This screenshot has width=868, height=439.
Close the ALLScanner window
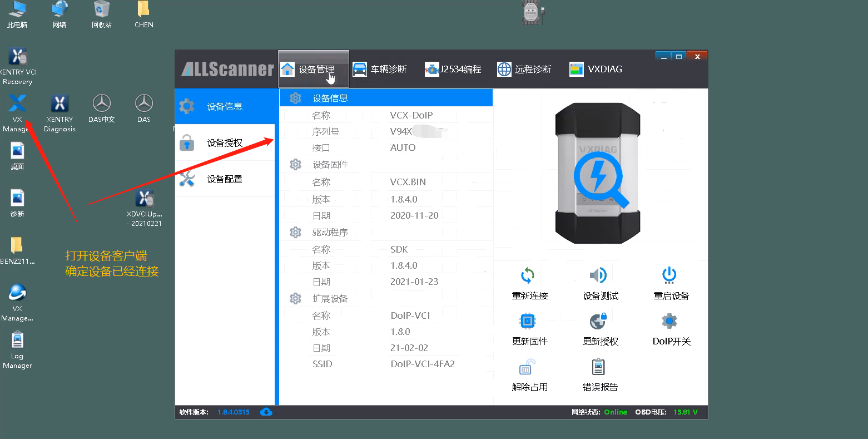pyautogui.click(x=697, y=56)
